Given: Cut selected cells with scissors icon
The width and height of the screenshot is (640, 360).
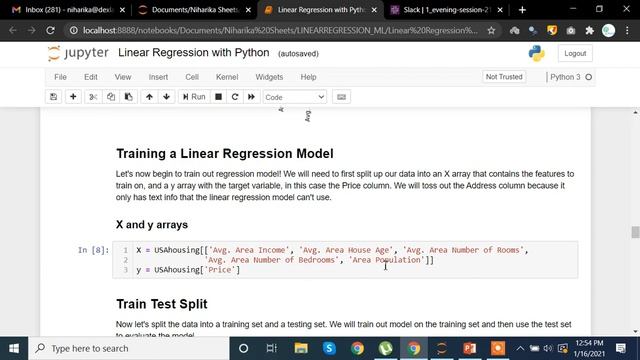Looking at the screenshot, I should [93, 97].
